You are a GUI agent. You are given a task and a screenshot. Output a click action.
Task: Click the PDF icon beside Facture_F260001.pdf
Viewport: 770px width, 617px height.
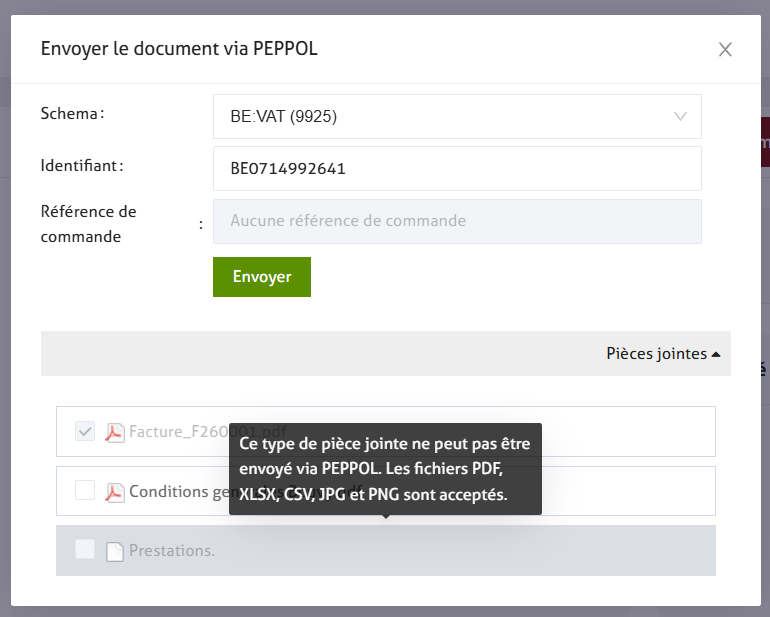(115, 432)
